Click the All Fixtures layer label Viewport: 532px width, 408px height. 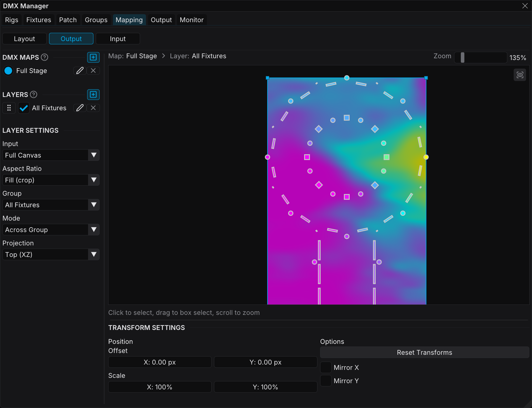[x=49, y=108]
